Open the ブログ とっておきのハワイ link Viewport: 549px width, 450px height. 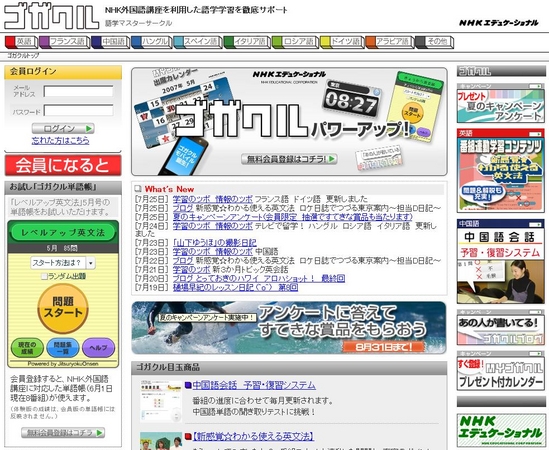[259, 279]
